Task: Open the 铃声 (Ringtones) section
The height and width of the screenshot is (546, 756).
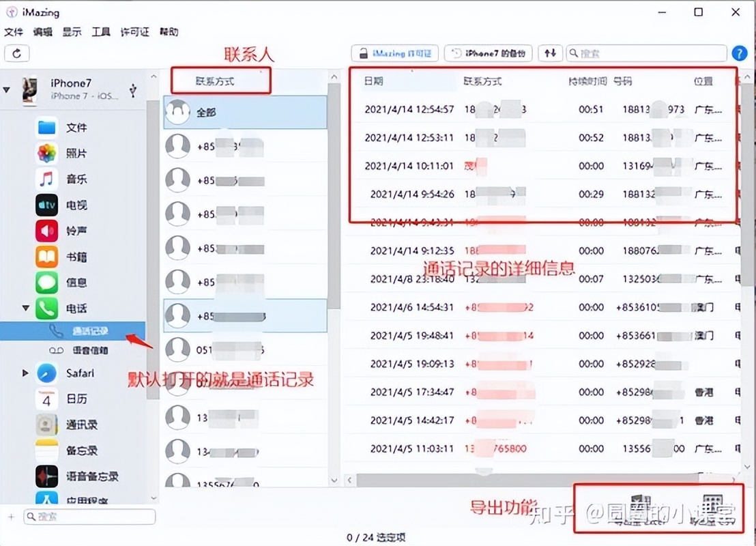Action: (46, 231)
